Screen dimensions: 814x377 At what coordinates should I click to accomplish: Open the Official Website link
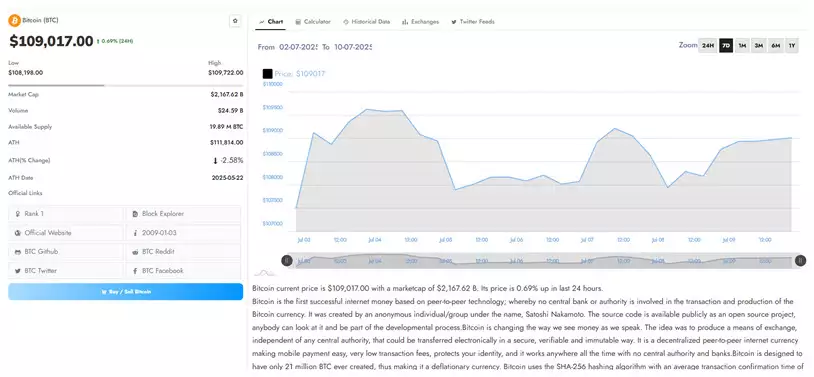[x=66, y=233]
